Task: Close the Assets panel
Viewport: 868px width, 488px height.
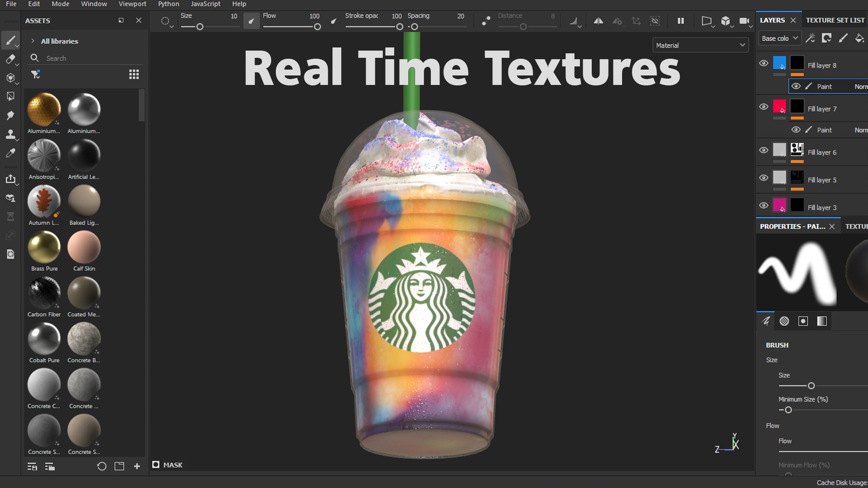Action: [139, 20]
